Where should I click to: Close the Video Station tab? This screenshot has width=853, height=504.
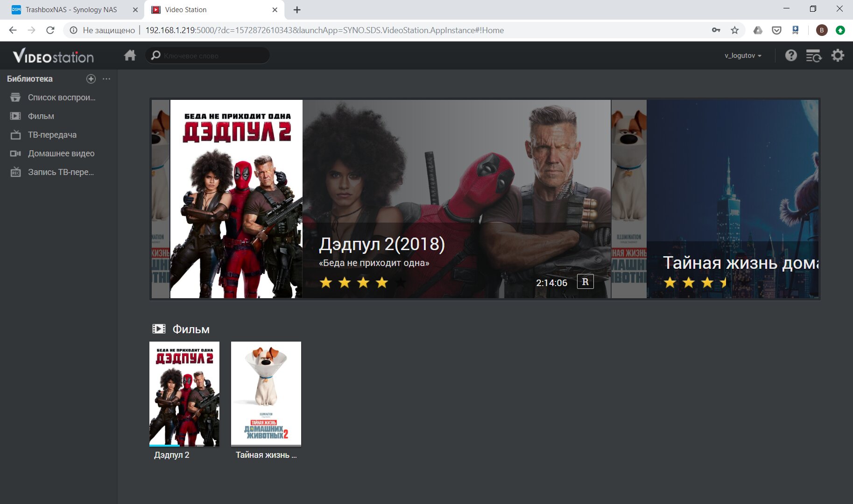point(275,10)
